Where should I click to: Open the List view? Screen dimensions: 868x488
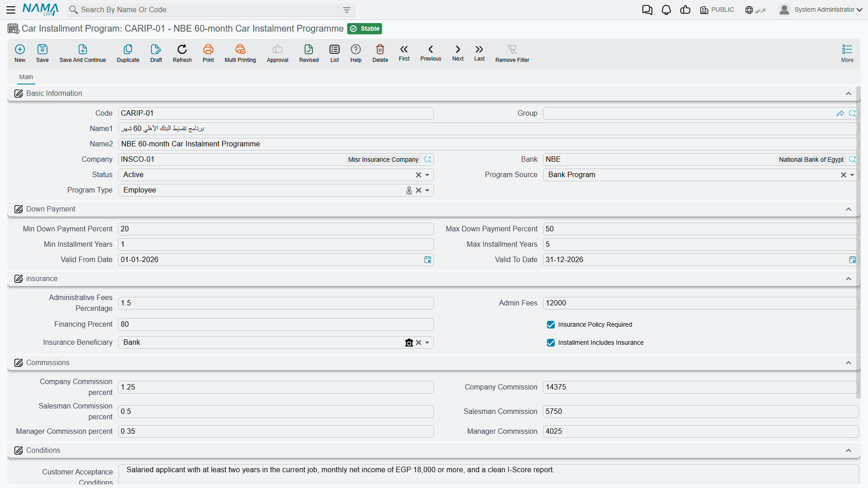335,53
